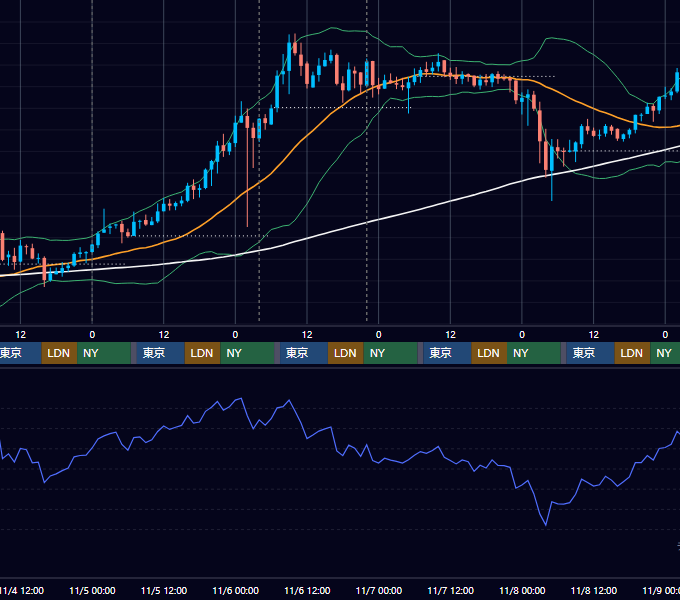Click the 11/7 12:00 date label
This screenshot has width=680, height=600.
click(x=451, y=590)
